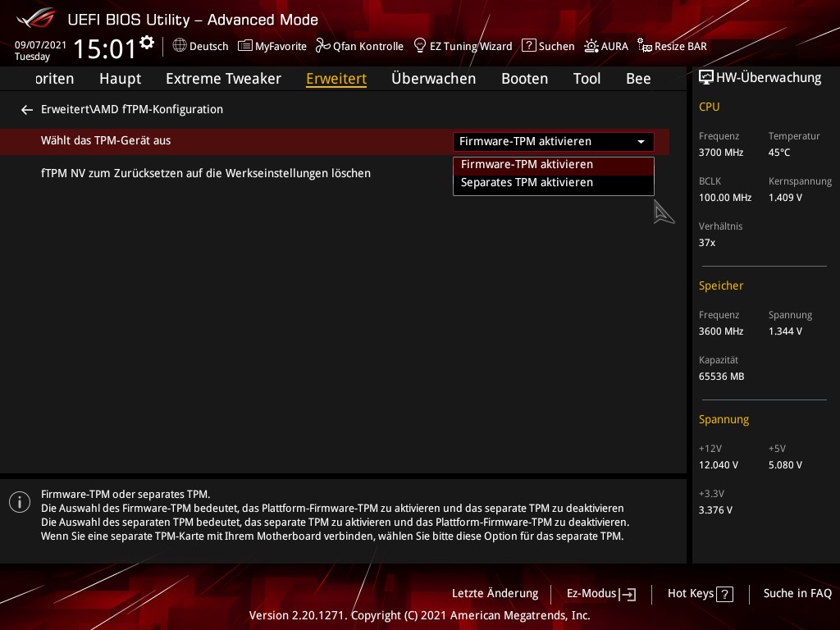The height and width of the screenshot is (630, 840).
Task: Select Separates TPM aktivieren option
Action: coord(554,183)
